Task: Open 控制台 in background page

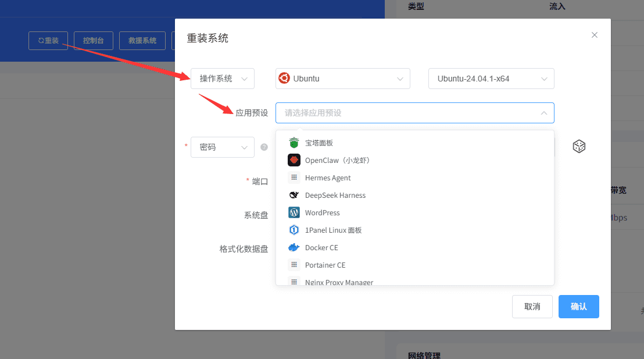Action: coord(93,41)
